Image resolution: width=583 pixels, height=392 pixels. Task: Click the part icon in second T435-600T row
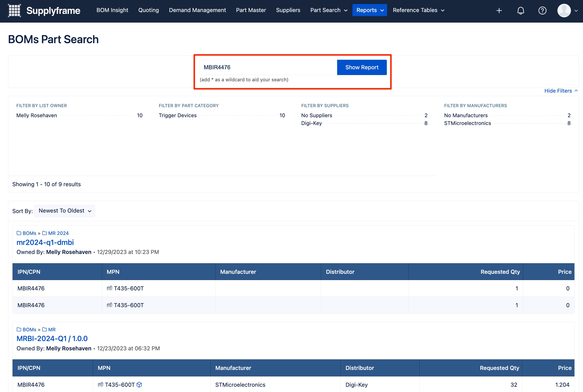(109, 305)
